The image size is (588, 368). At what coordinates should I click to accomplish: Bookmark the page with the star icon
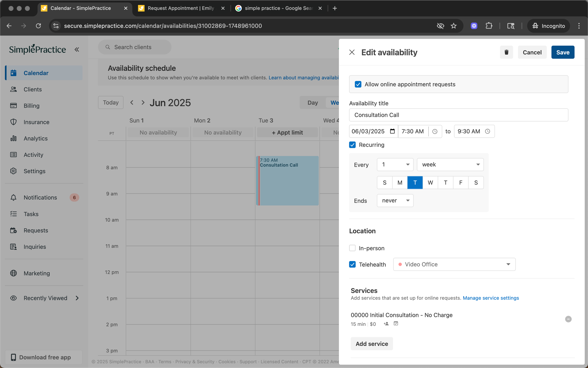(453, 26)
